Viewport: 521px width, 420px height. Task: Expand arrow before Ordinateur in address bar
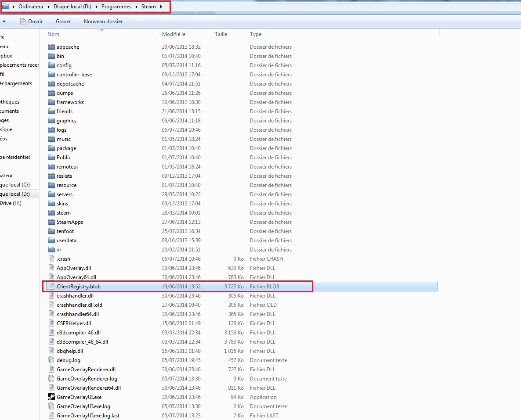[x=13, y=7]
